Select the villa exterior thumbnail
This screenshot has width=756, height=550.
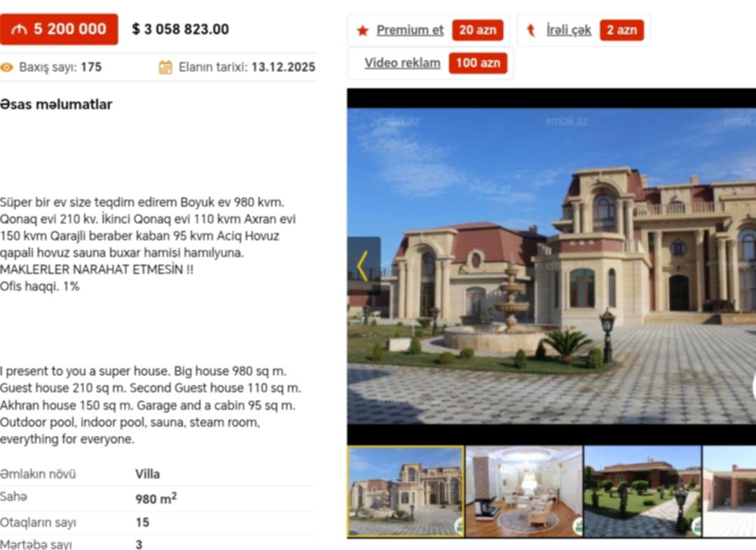point(406,491)
